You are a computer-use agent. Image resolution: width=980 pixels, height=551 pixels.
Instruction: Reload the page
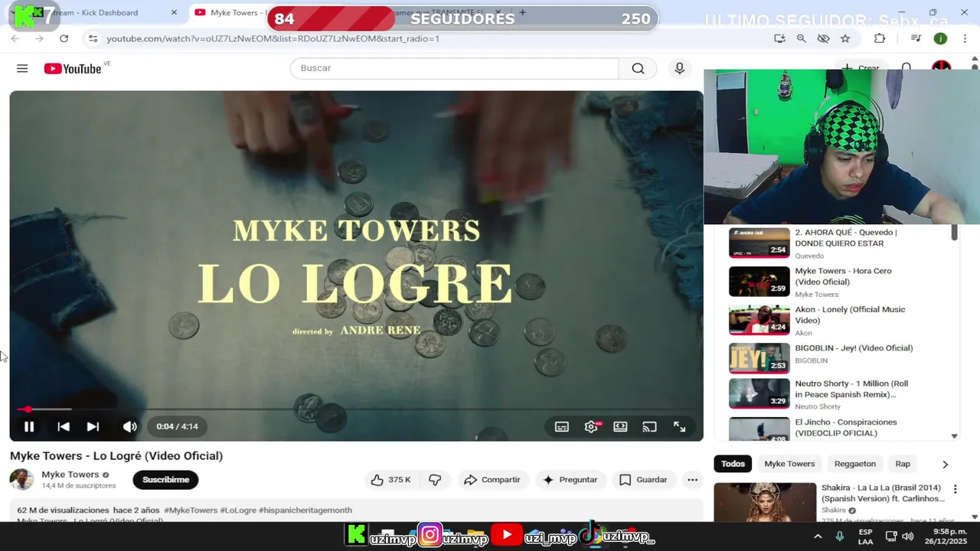coord(64,38)
